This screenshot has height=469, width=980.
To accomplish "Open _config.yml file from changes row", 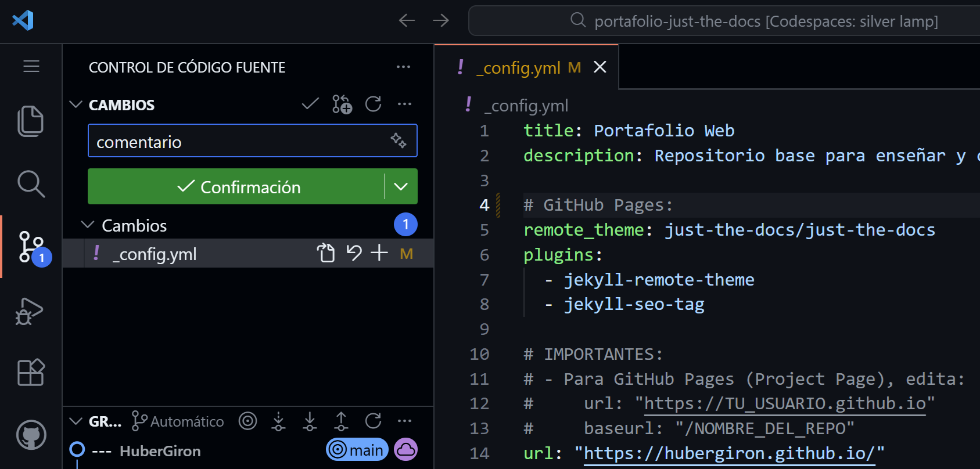I will tap(326, 253).
